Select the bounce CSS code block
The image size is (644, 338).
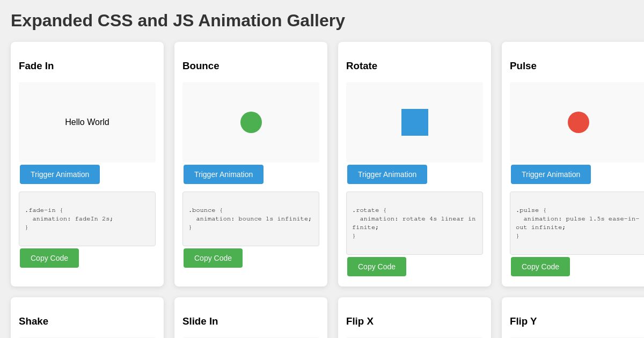pyautogui.click(x=251, y=219)
